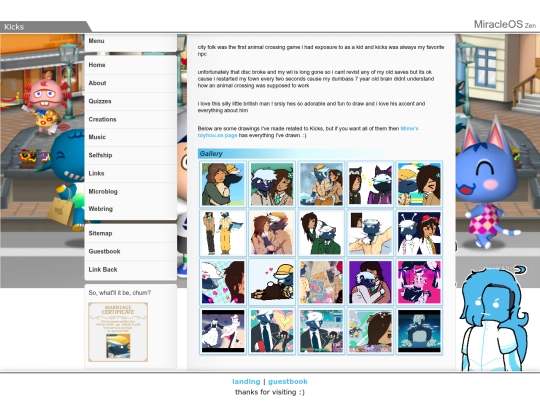The height and width of the screenshot is (405, 540).
Task: Select Creations in the sidebar menu
Action: [x=131, y=119]
